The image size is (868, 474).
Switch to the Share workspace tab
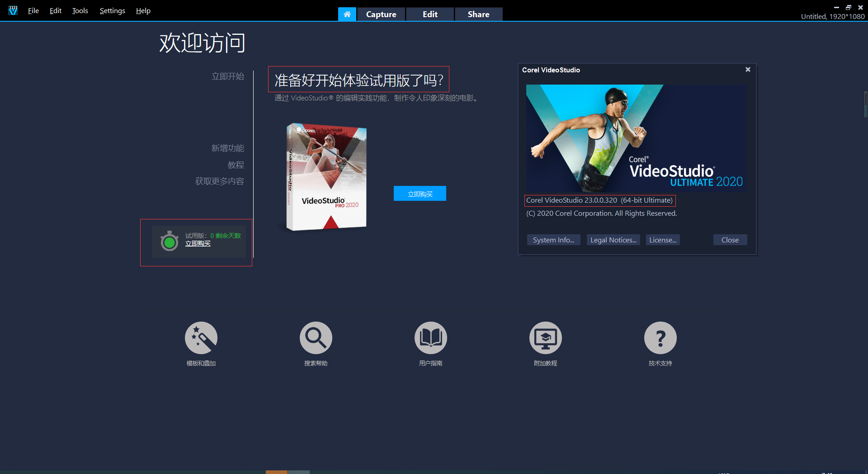tap(479, 14)
